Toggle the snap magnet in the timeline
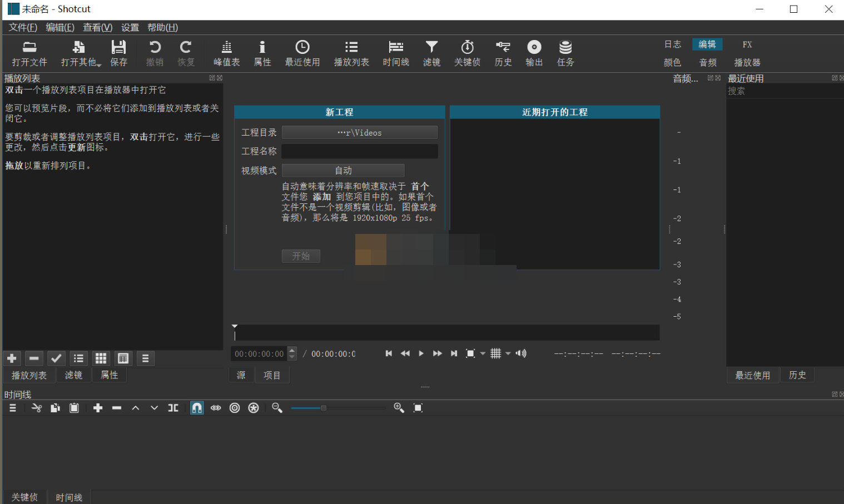The height and width of the screenshot is (504, 844). [x=196, y=407]
